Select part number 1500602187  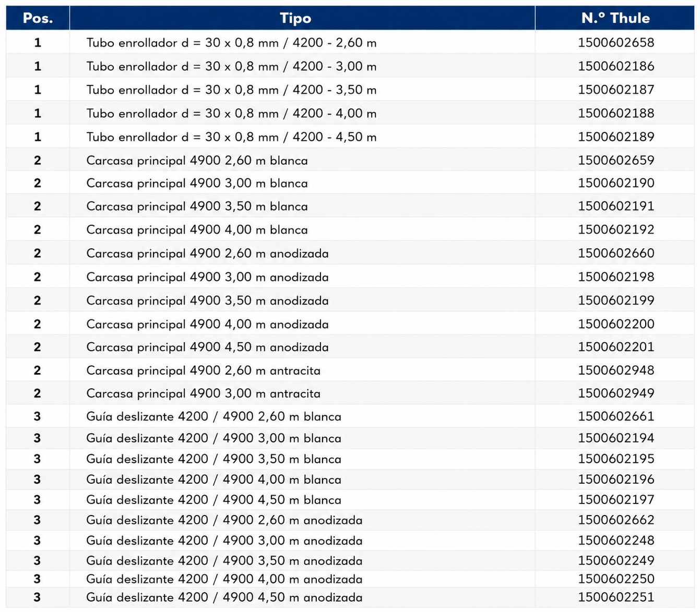616,90
